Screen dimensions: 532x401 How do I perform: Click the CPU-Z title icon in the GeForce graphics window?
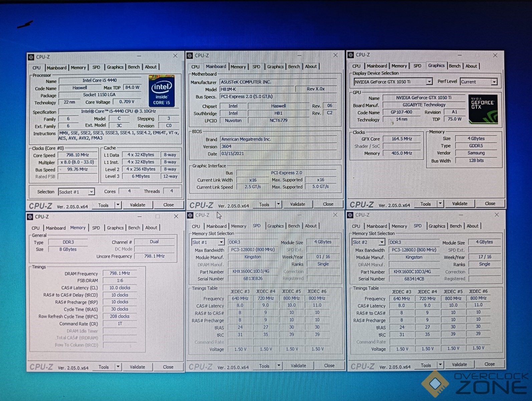pyautogui.click(x=350, y=55)
